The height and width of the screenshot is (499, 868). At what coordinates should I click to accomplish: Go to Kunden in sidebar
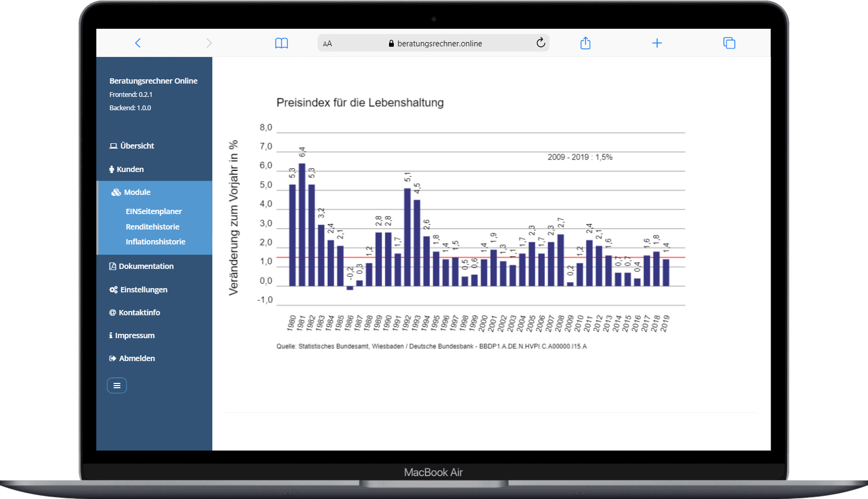[x=130, y=169]
